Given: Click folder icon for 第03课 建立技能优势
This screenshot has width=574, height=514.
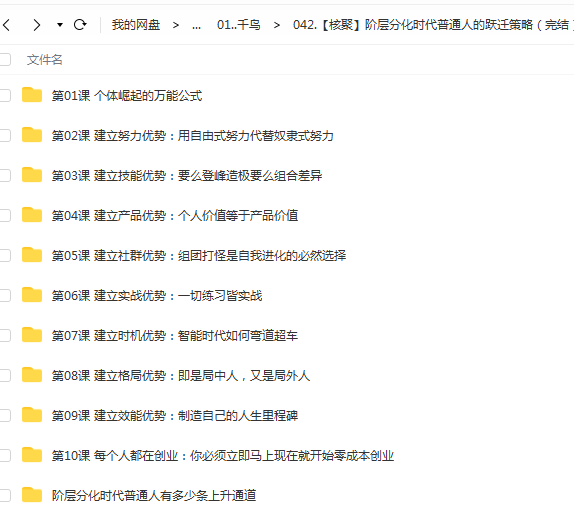Looking at the screenshot, I should [32, 175].
